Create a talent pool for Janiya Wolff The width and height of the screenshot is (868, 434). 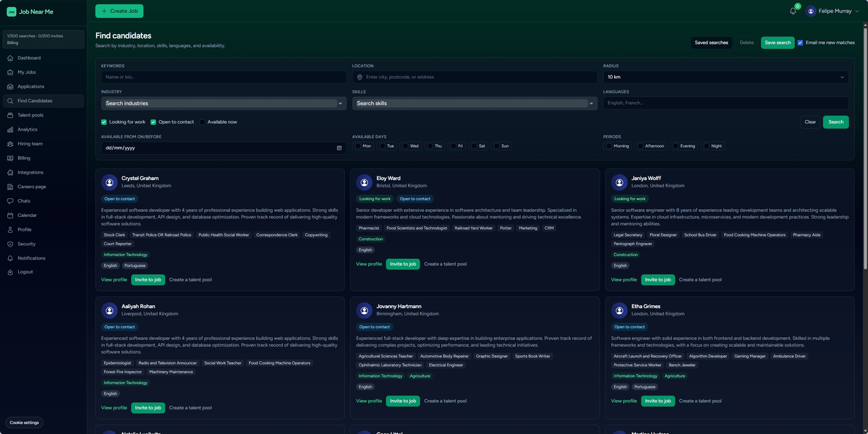point(699,280)
